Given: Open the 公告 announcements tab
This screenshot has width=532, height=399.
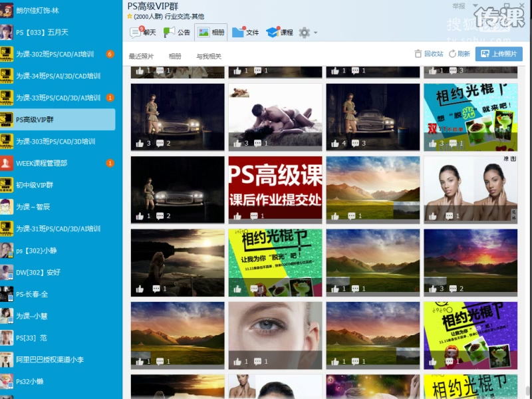Looking at the screenshot, I should tap(177, 32).
